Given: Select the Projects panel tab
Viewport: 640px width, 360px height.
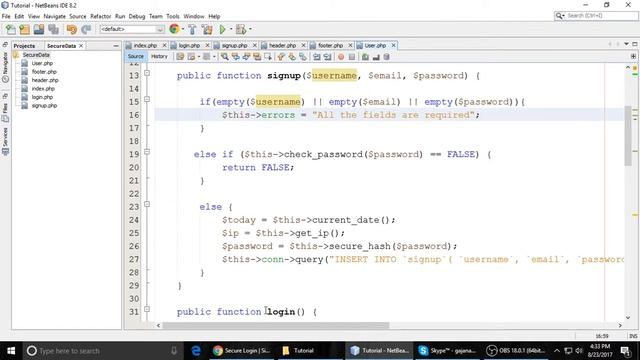Looking at the screenshot, I should 24,46.
